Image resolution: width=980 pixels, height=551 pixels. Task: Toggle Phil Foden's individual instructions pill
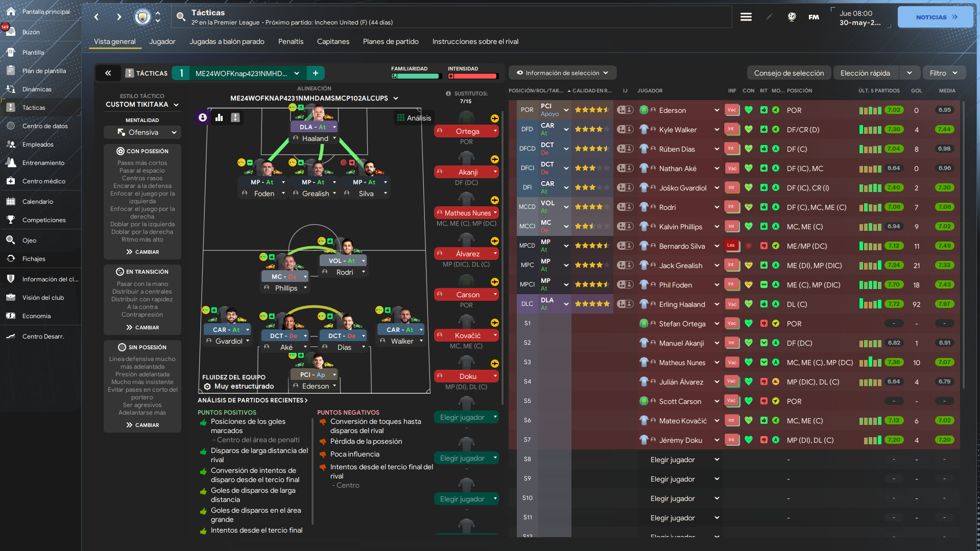click(625, 284)
